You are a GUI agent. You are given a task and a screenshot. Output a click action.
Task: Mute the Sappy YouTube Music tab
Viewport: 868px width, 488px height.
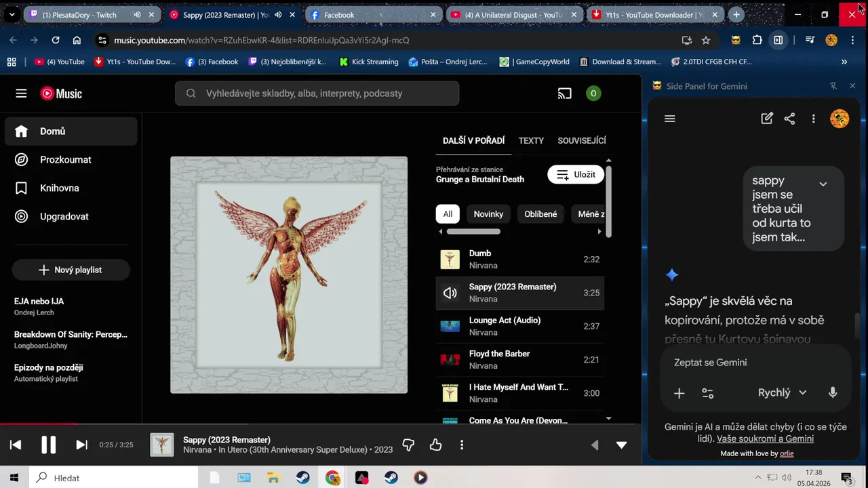(278, 15)
